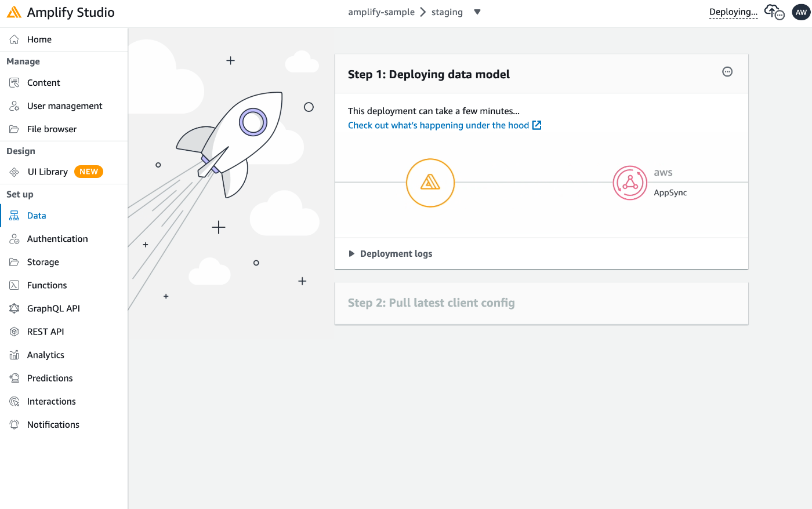The image size is (812, 509).
Task: Click the Interactions icon
Action: click(14, 401)
